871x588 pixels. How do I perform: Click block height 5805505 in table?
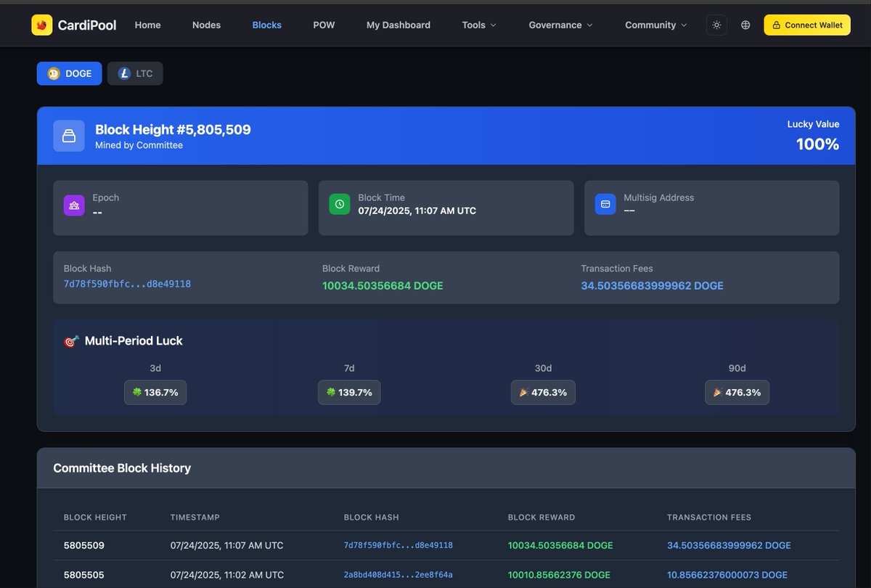click(x=84, y=575)
